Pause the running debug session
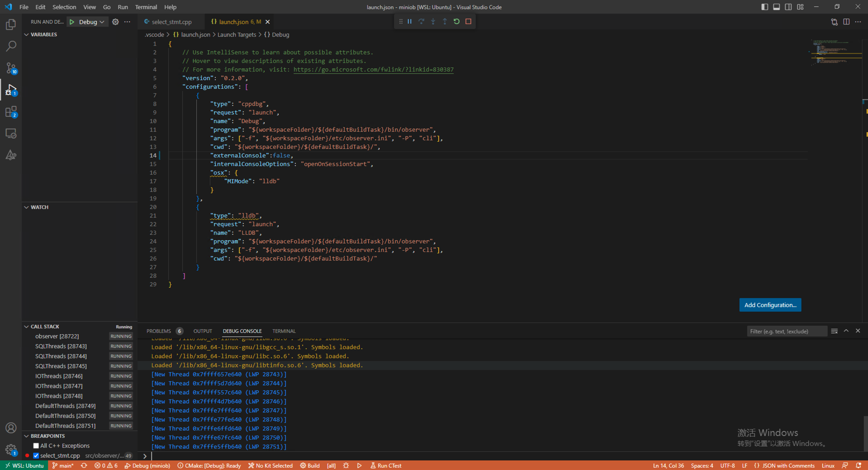This screenshot has height=470, width=868. (409, 21)
